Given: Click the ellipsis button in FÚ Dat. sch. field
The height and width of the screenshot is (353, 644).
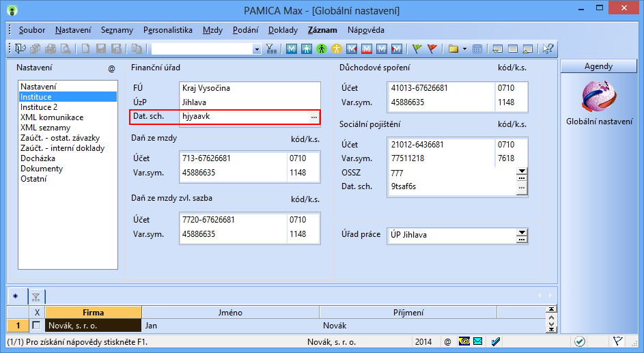Looking at the screenshot, I should 313,117.
